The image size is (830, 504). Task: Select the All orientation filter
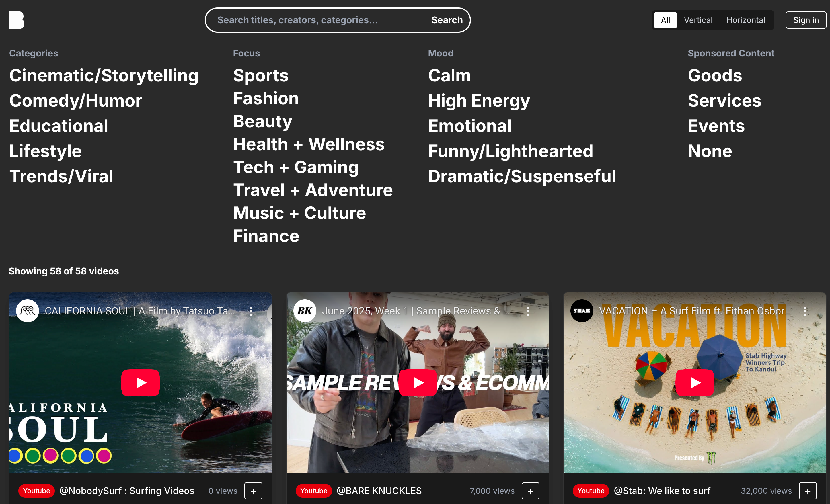pos(665,20)
